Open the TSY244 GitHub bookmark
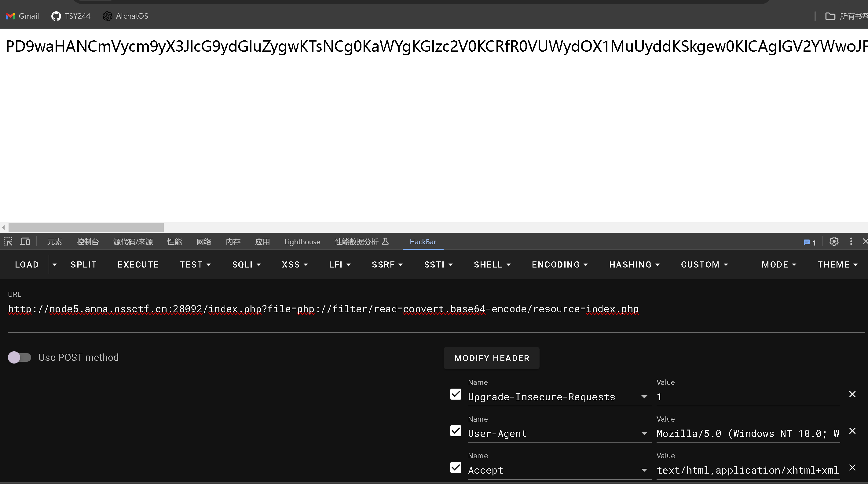868x484 pixels. click(x=71, y=16)
